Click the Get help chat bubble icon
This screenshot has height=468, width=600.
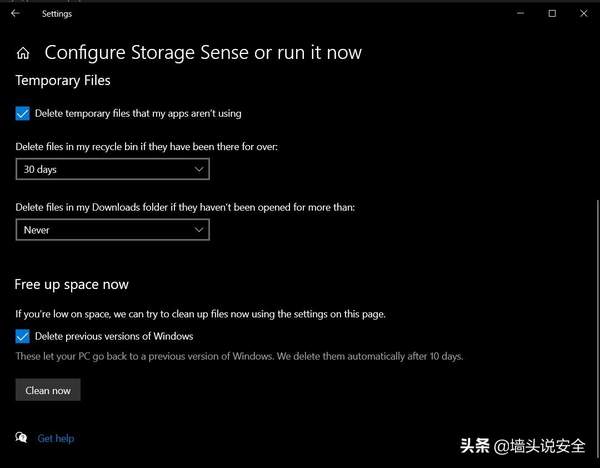(x=22, y=438)
